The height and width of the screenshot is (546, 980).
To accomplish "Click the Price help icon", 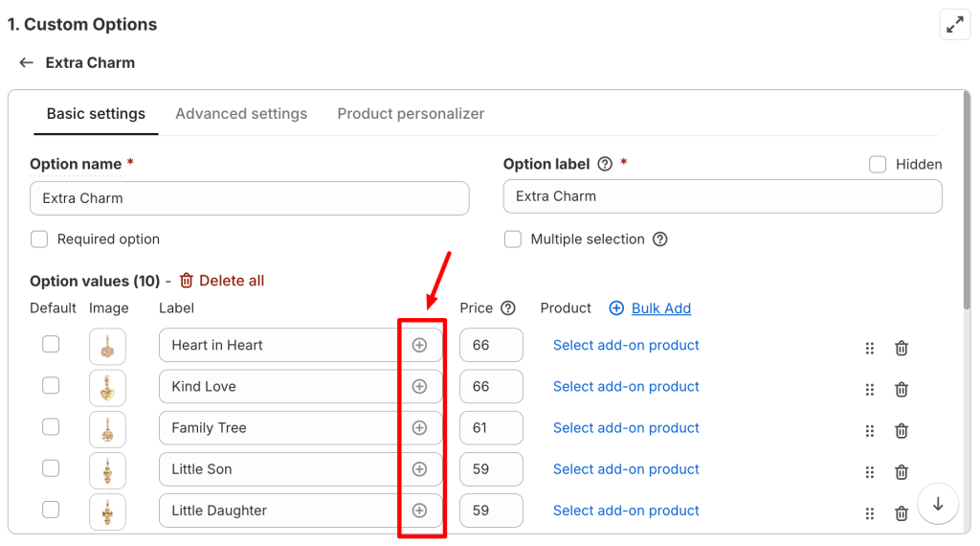I will coord(508,308).
